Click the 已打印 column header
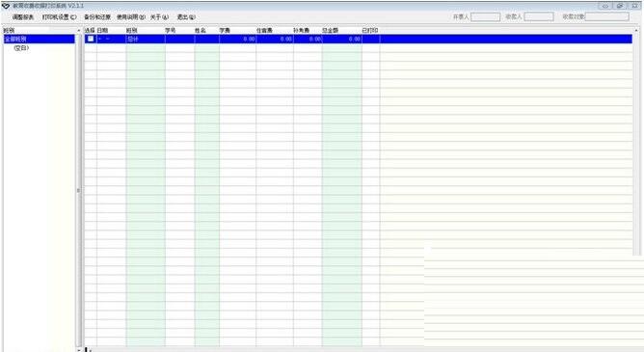644x352 pixels. click(x=370, y=31)
